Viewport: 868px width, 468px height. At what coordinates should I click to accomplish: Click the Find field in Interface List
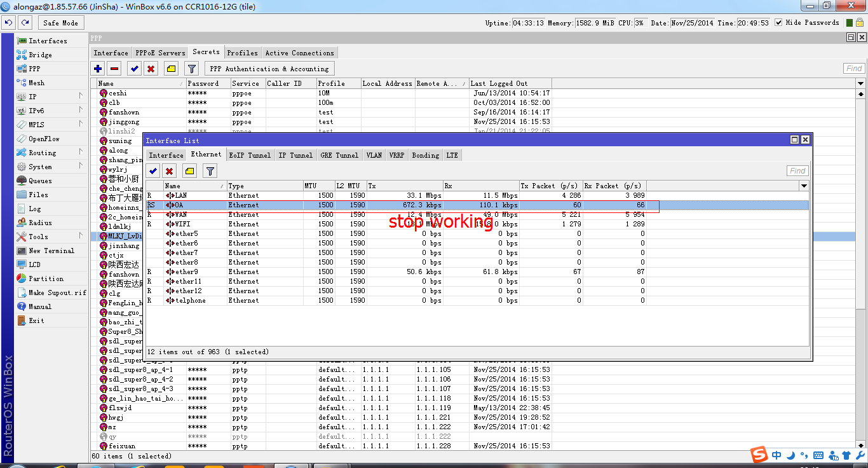coord(797,170)
